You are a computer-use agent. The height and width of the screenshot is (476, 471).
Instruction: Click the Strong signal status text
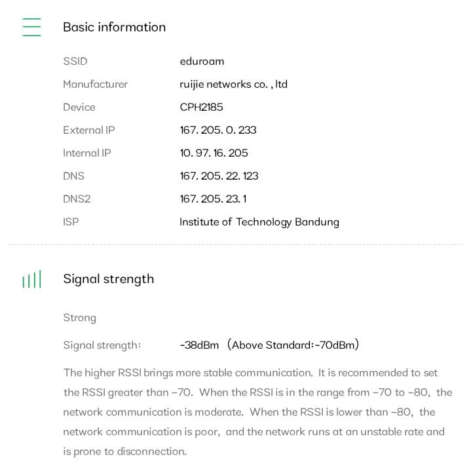coord(79,317)
